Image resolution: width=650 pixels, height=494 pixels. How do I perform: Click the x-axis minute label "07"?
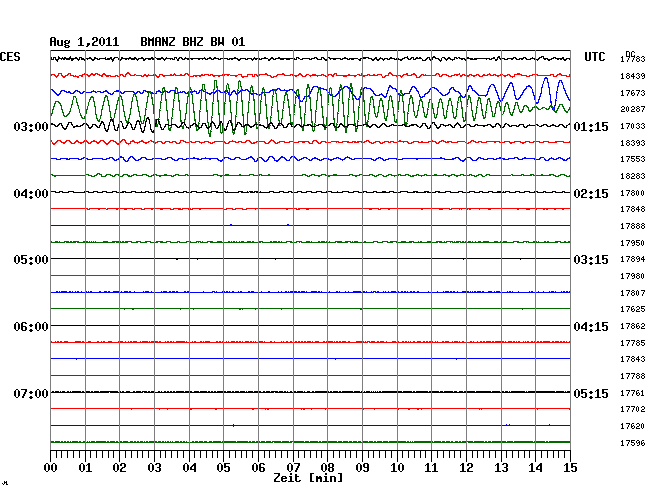293,468
